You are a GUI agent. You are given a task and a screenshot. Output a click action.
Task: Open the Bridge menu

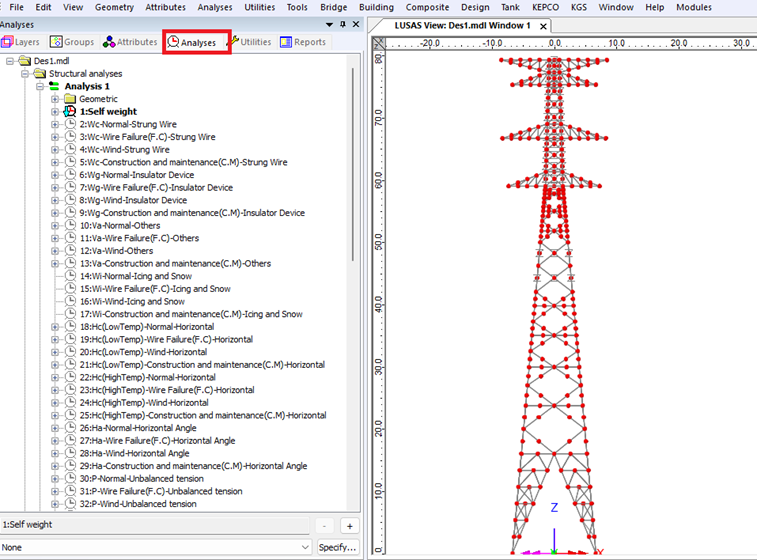(x=333, y=7)
